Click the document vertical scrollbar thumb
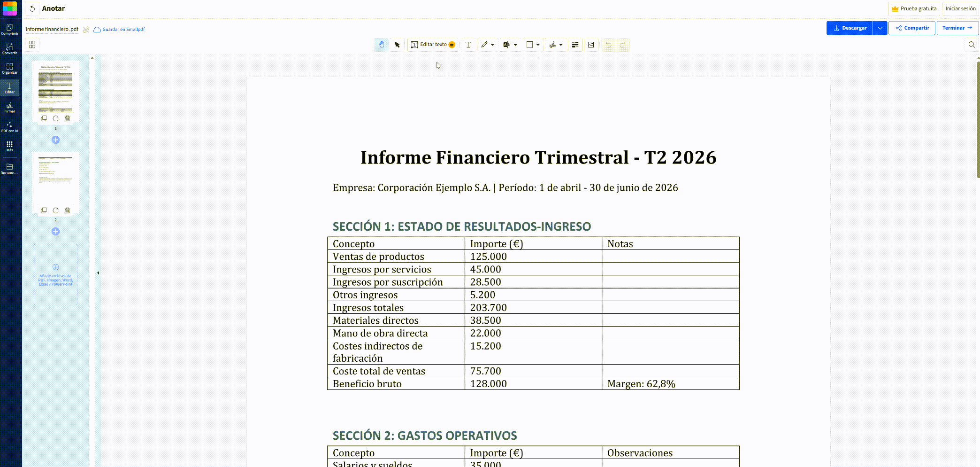This screenshot has height=467, width=980. [x=978, y=119]
